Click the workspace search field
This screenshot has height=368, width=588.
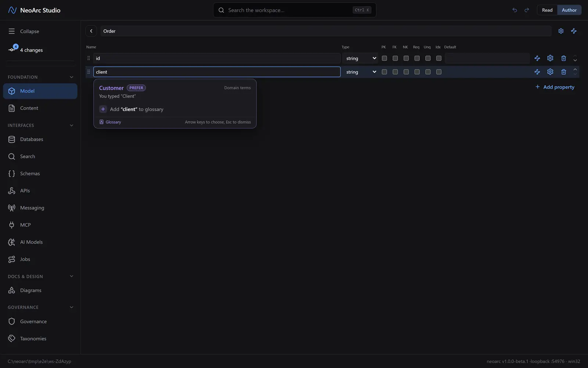tap(294, 10)
